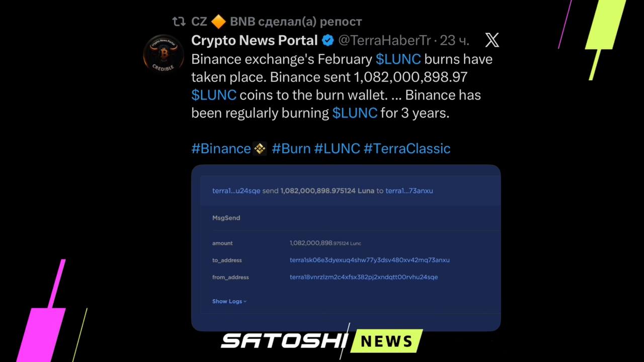Click the MsgSend section header

pos(226,218)
